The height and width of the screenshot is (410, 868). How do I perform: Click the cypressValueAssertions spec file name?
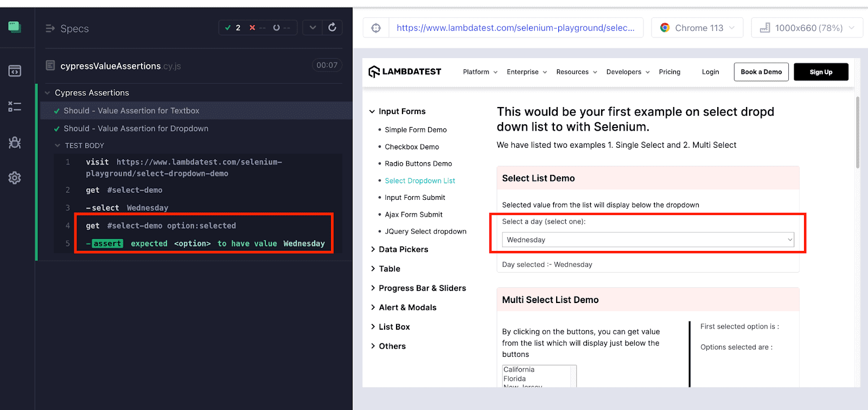[x=120, y=66]
